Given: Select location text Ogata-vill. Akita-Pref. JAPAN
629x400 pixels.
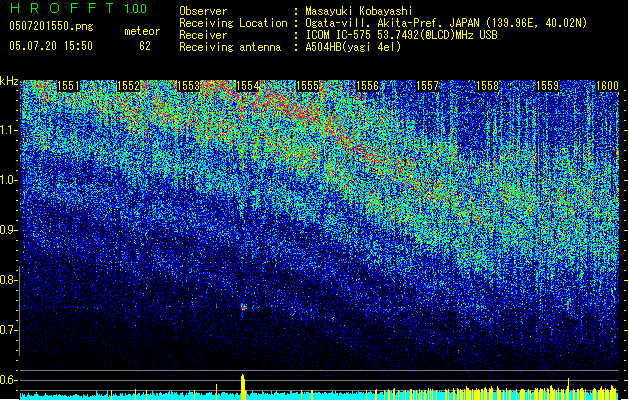Looking at the screenshot, I should (x=392, y=23).
